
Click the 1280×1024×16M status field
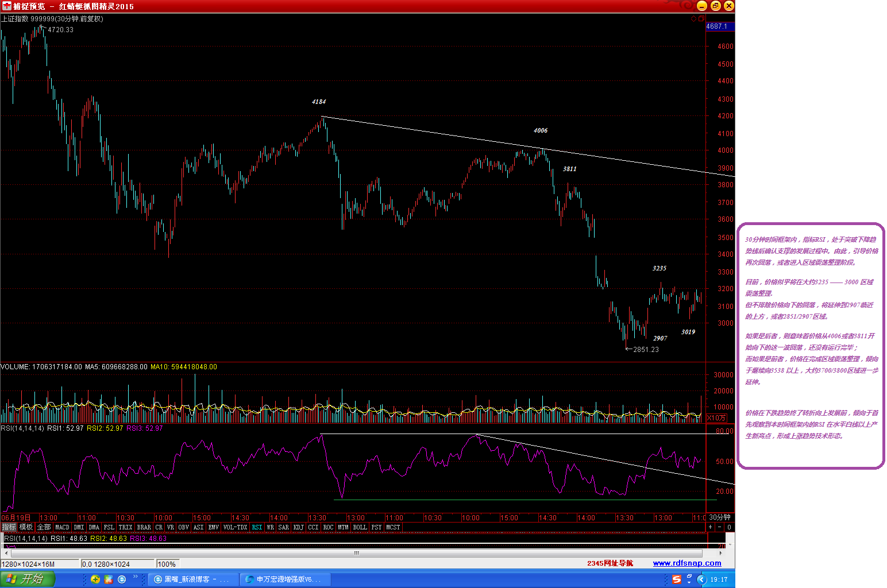coord(39,564)
